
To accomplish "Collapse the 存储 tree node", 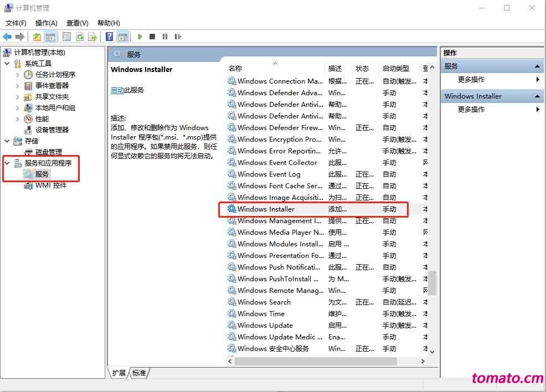I will point(7,141).
